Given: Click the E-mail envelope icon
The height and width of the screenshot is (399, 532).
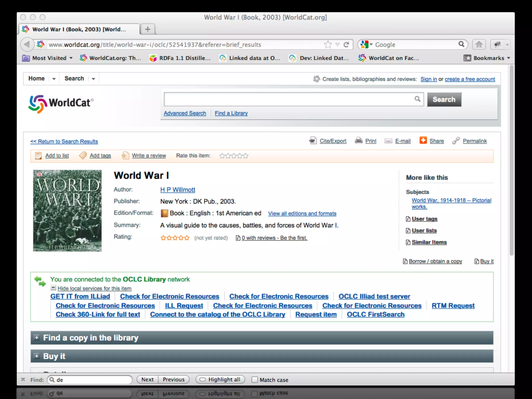Looking at the screenshot, I should tap(388, 141).
